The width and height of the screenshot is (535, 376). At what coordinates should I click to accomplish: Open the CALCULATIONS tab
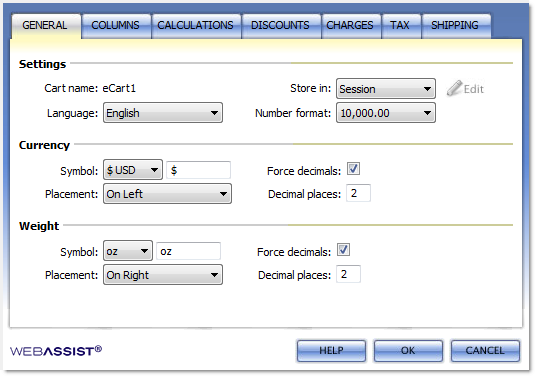(196, 26)
